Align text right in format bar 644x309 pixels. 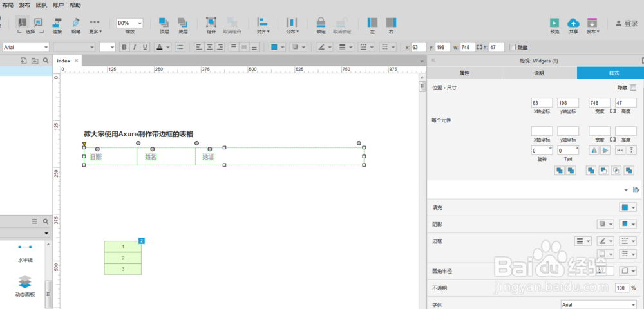point(220,47)
